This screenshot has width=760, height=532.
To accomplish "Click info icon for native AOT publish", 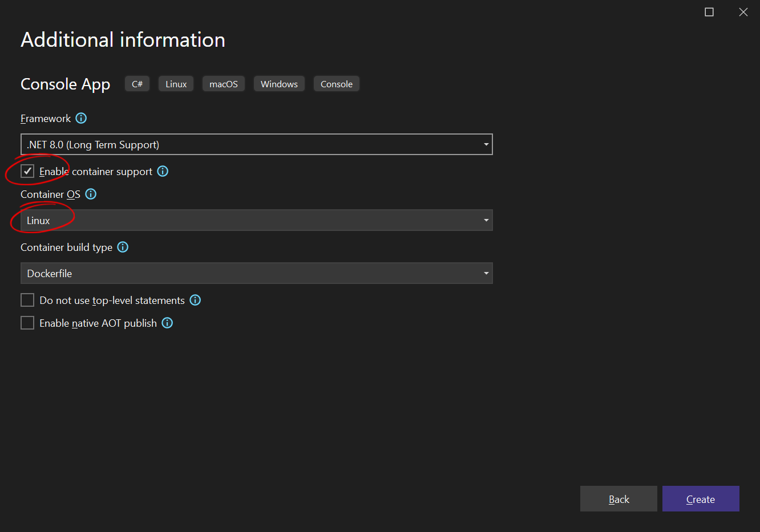I will [x=167, y=323].
